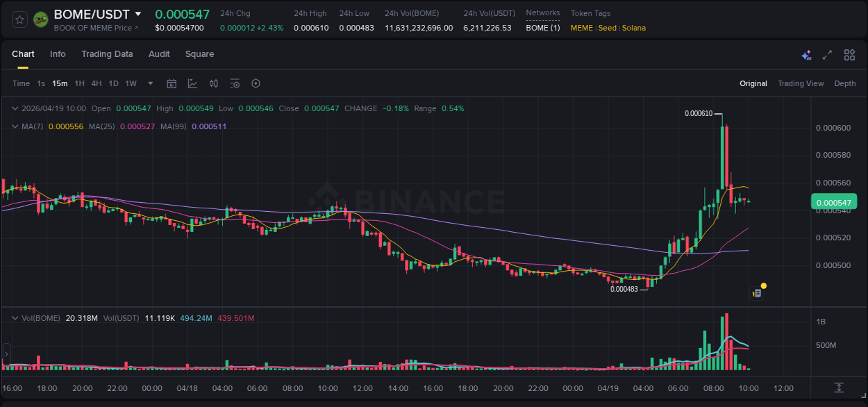Open the date range calendar picker
Viewport: 868px width, 407px height.
172,83
